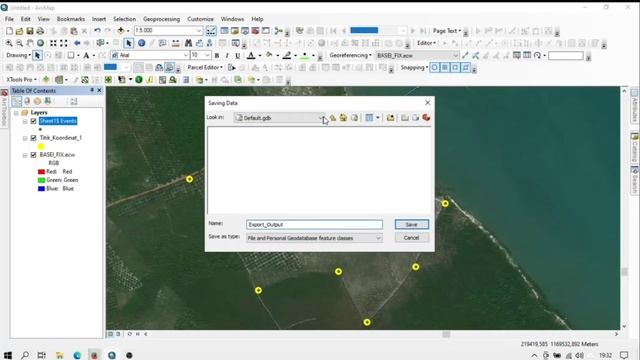Viewport: 640px width, 360px height.
Task: Open the Windows menu
Action: pos(232,19)
